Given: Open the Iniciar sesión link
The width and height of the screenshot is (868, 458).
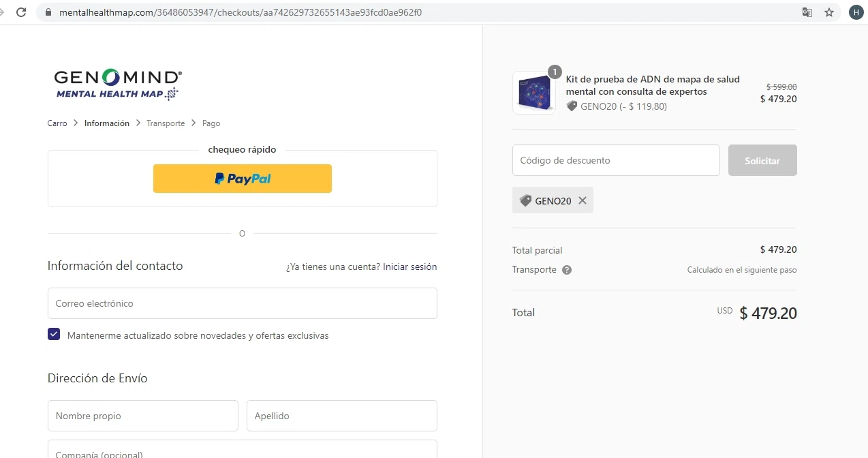Looking at the screenshot, I should pos(409,267).
